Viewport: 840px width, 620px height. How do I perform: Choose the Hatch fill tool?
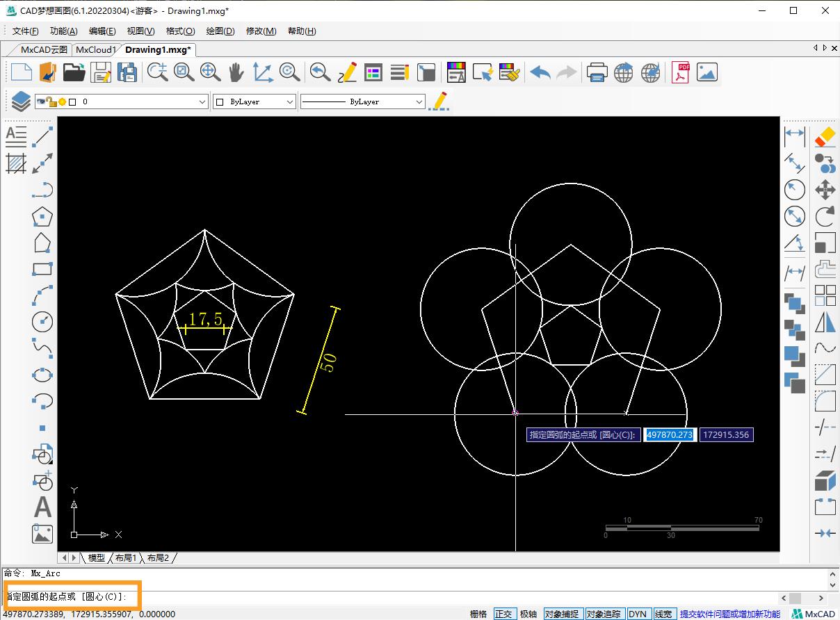point(16,163)
